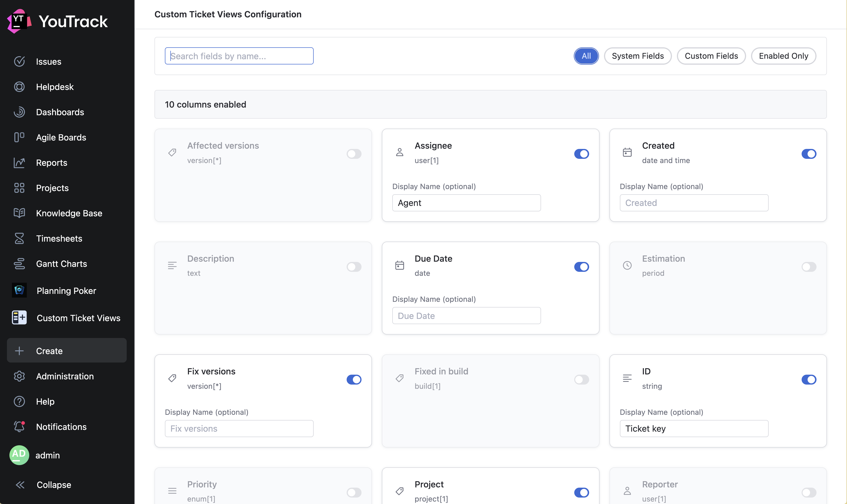The width and height of the screenshot is (847, 504).
Task: Open the Timesheets section
Action: tap(59, 238)
